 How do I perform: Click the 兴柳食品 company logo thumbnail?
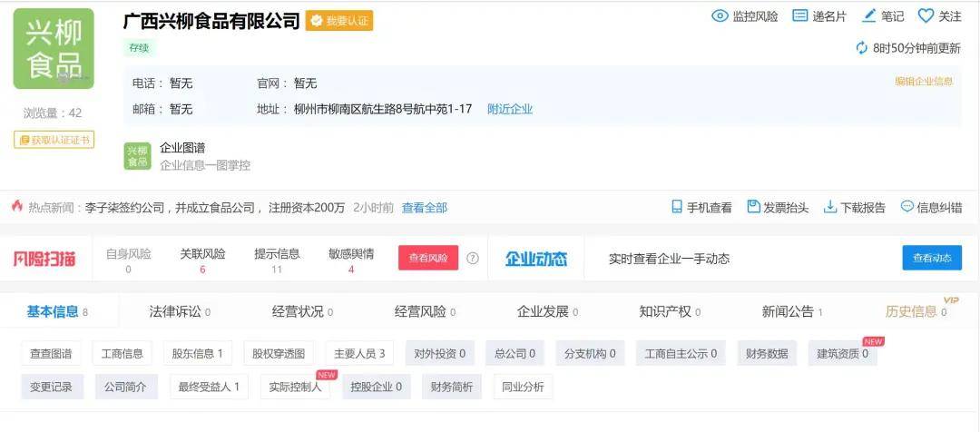click(x=54, y=49)
